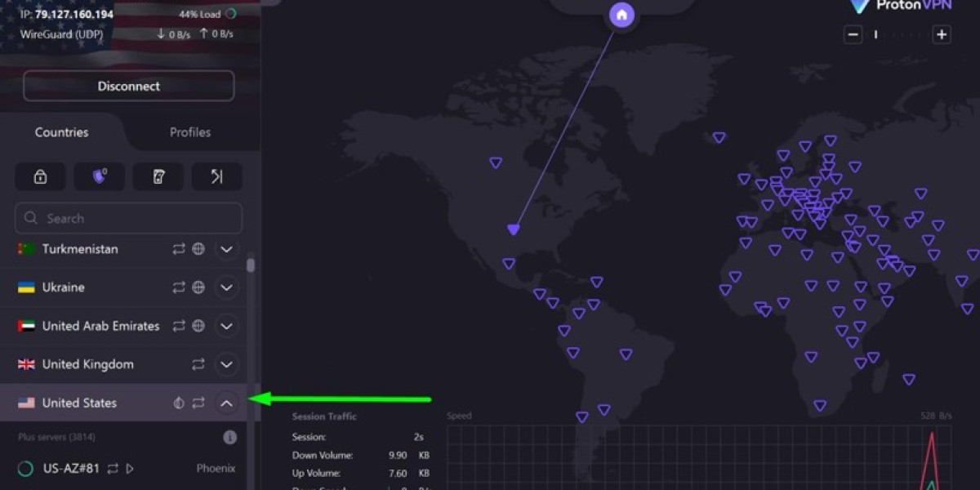The width and height of the screenshot is (980, 490).
Task: Zoom in the map with plus button
Action: pos(942,34)
